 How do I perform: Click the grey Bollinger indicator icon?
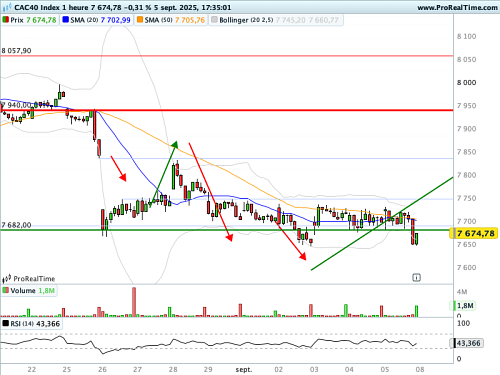pos(214,20)
